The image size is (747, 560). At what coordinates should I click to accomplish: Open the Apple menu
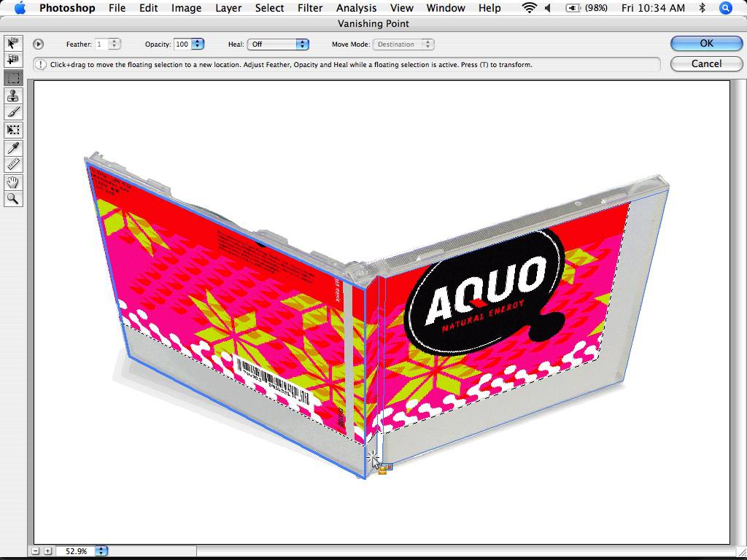pos(20,7)
